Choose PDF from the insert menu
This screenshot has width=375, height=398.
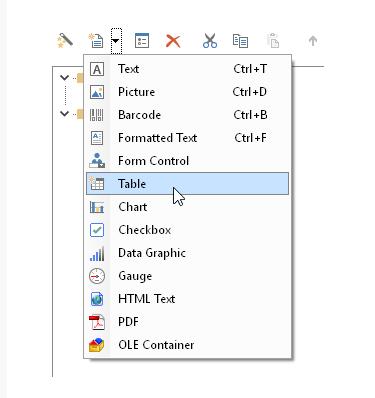(x=187, y=322)
